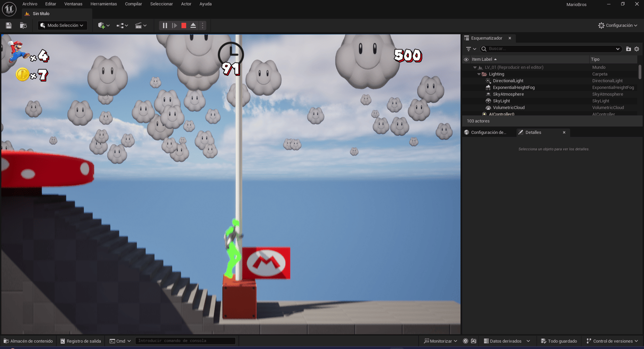Open the Datos derivados menu

[507, 341]
